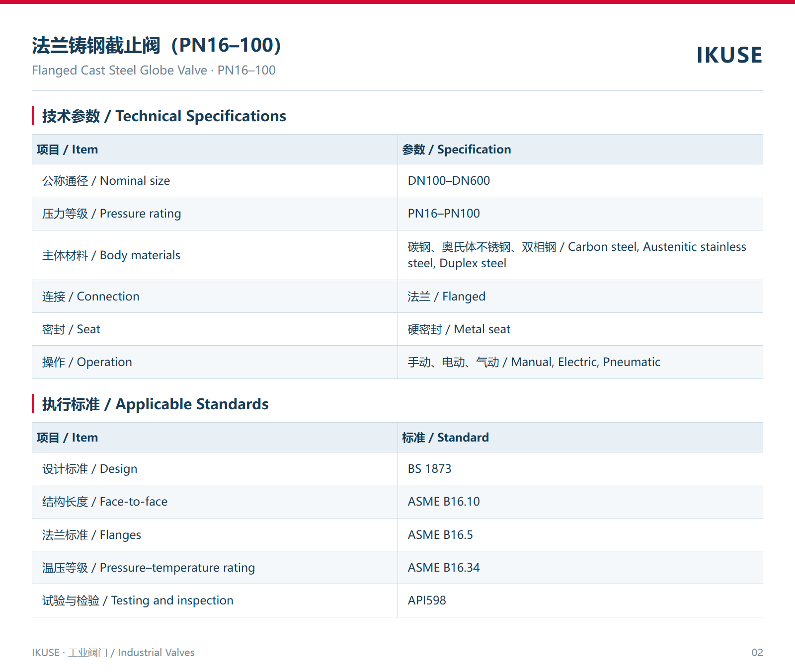795x672 pixels.
Task: Click the Body materials row label
Action: pos(111,255)
